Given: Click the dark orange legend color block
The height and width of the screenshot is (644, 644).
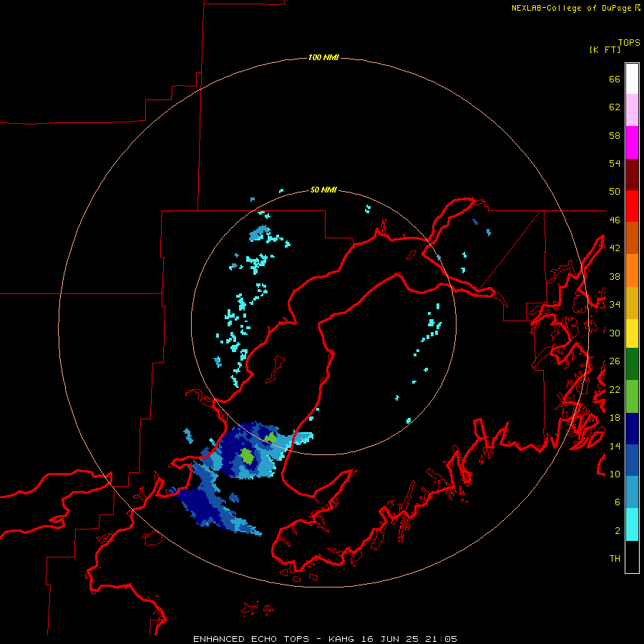Looking at the screenshot, I should [632, 238].
